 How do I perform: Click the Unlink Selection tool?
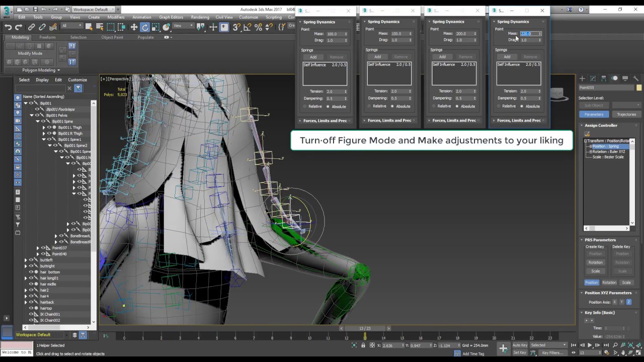pyautogui.click(x=42, y=27)
